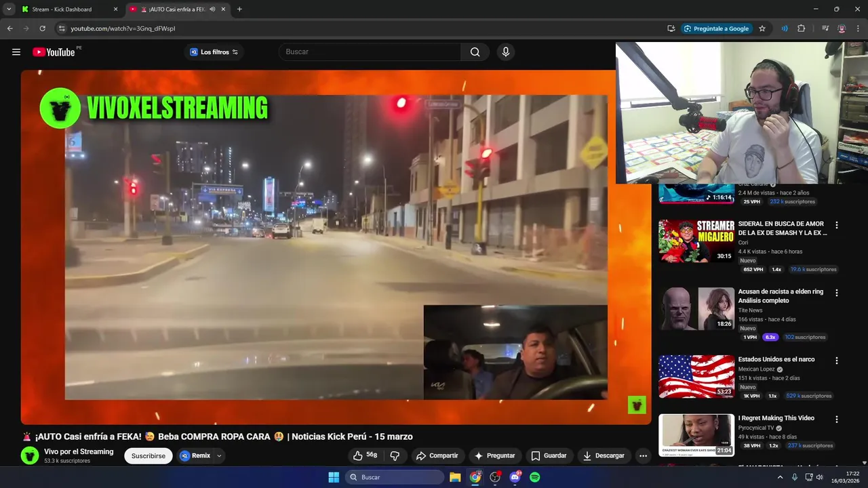868x488 pixels.
Task: Click the blue audio extension icon in toolbar
Action: [x=785, y=28]
